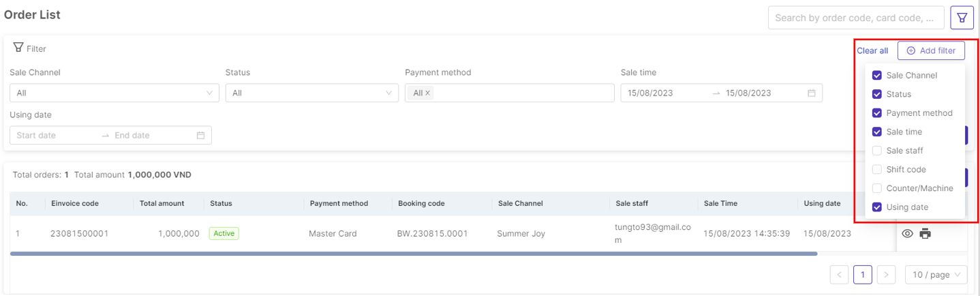Enable the Counter/Machine filter checkbox
The width and height of the screenshot is (980, 296).
(877, 188)
